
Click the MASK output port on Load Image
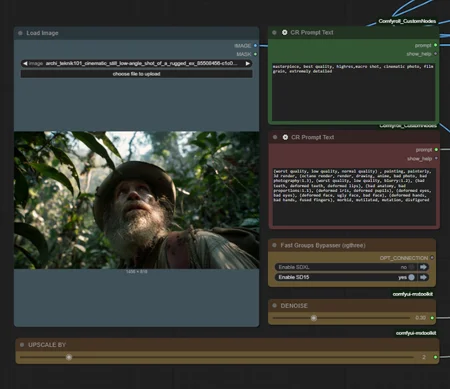[255, 54]
